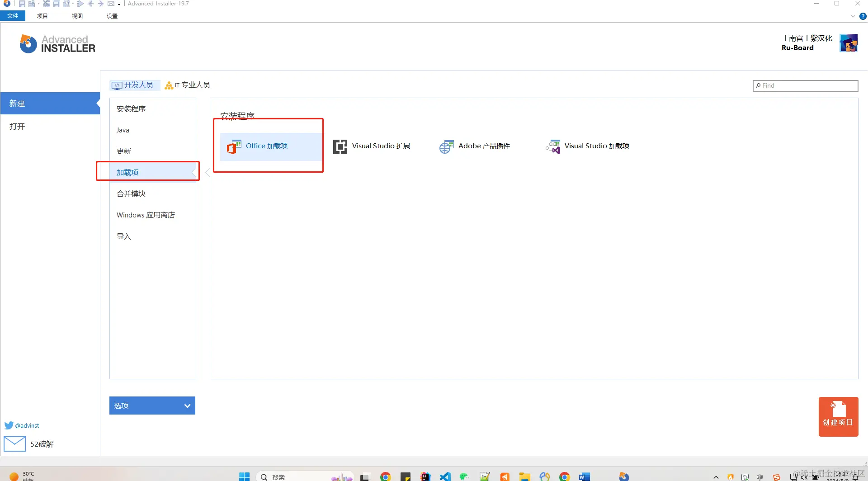Screen dimensions: 868x481
Task: Click the Twitter bird icon
Action: pos(9,425)
